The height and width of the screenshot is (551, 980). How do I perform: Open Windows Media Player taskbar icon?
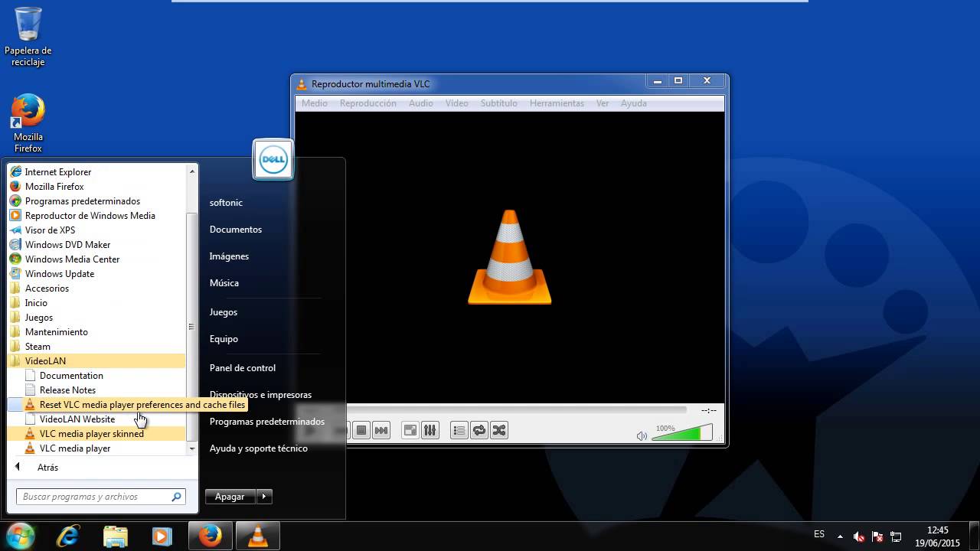(x=162, y=536)
